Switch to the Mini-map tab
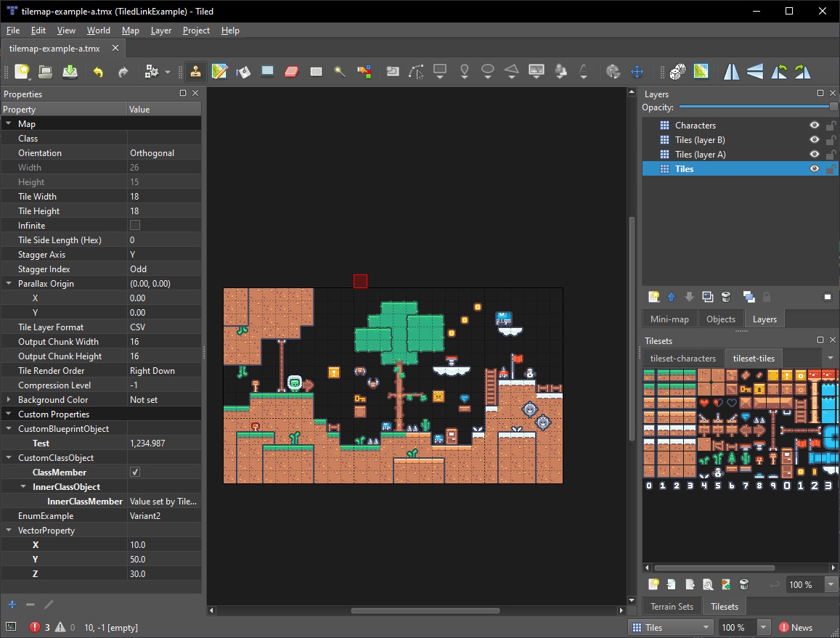The width and height of the screenshot is (840, 638). click(x=669, y=319)
